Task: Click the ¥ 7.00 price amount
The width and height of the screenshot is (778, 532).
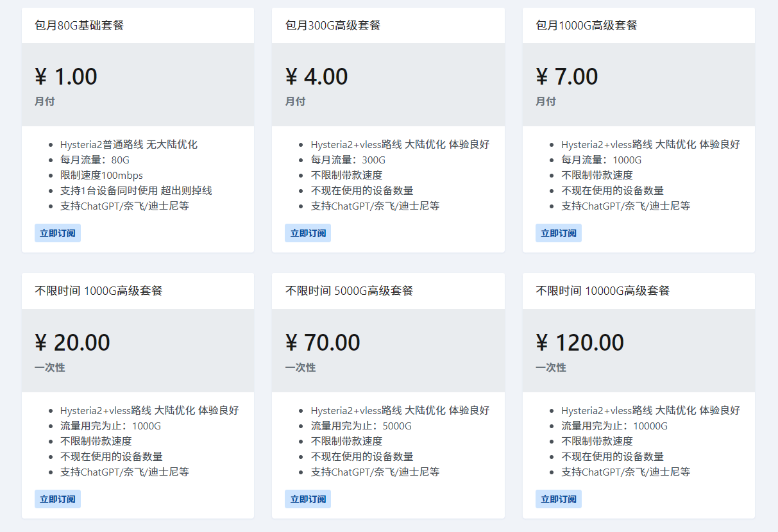Action: (x=567, y=77)
